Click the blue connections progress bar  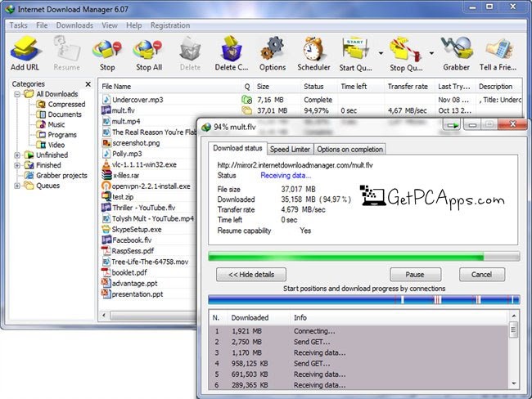363,300
